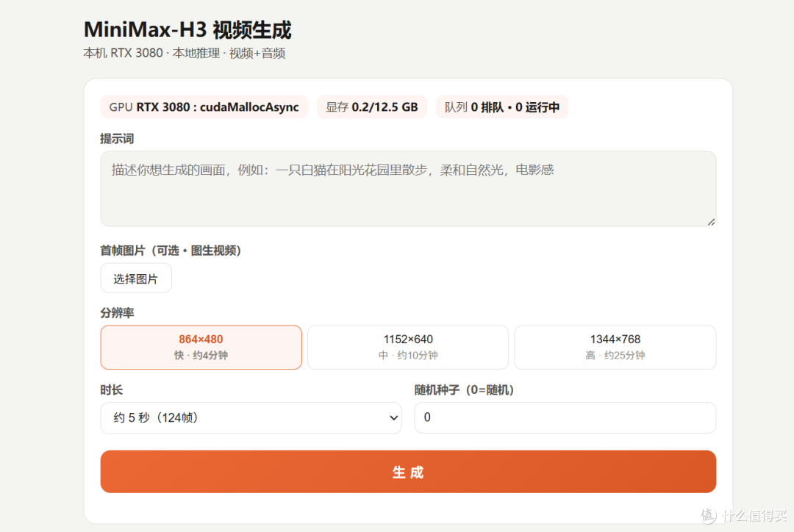This screenshot has height=532, width=794.
Task: Click the 分辨率 label
Action: click(117, 313)
